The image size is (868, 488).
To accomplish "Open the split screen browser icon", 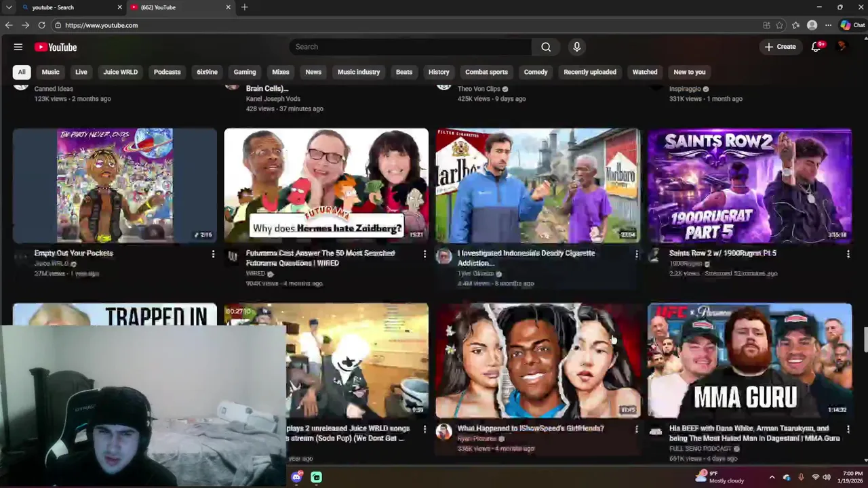I will (x=766, y=25).
